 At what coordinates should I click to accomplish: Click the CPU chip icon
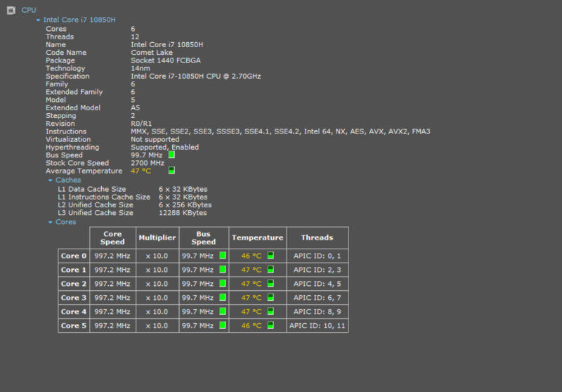click(11, 11)
